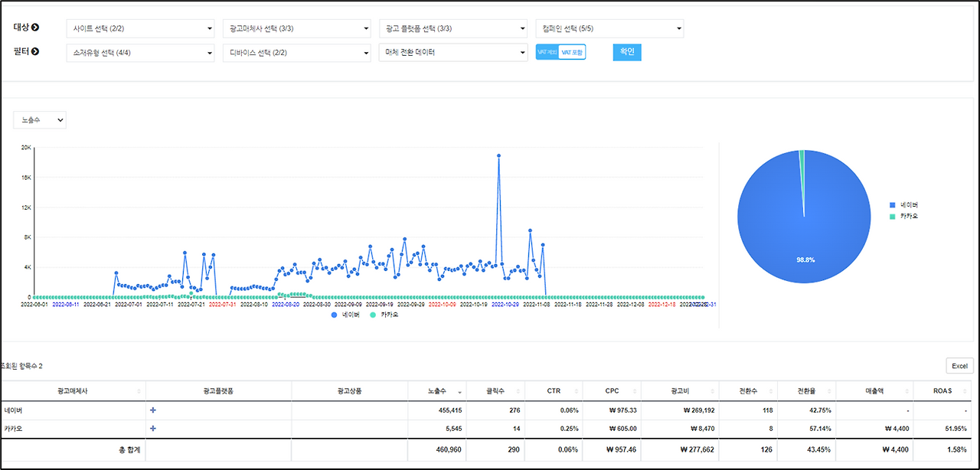
Task: Click the sort icon on CTR column
Action: pyautogui.click(x=577, y=390)
